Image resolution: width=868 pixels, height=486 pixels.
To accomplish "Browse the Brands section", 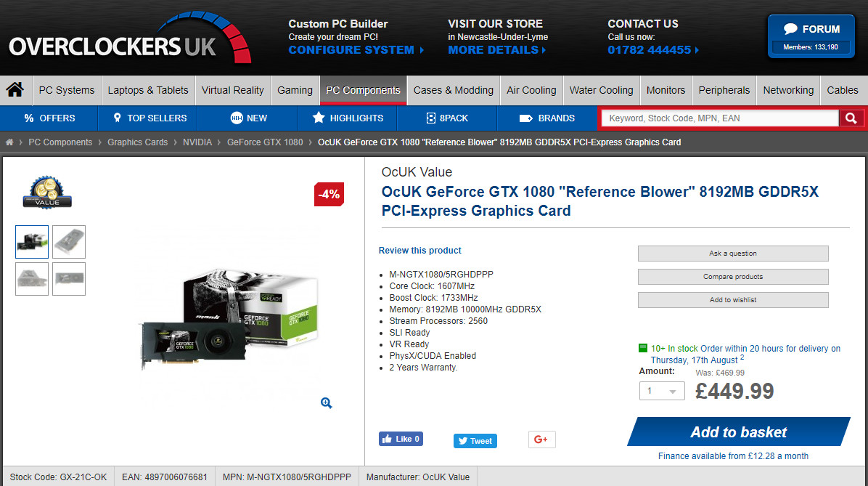I will [547, 118].
